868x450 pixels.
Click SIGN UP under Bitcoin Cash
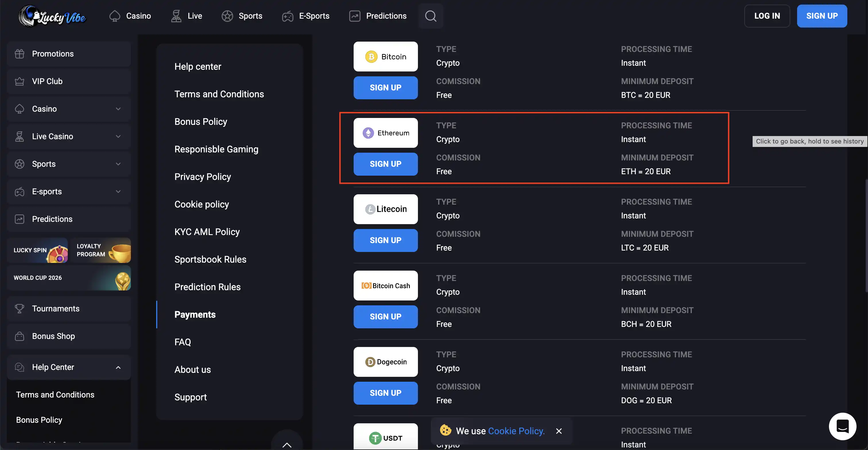click(x=385, y=317)
